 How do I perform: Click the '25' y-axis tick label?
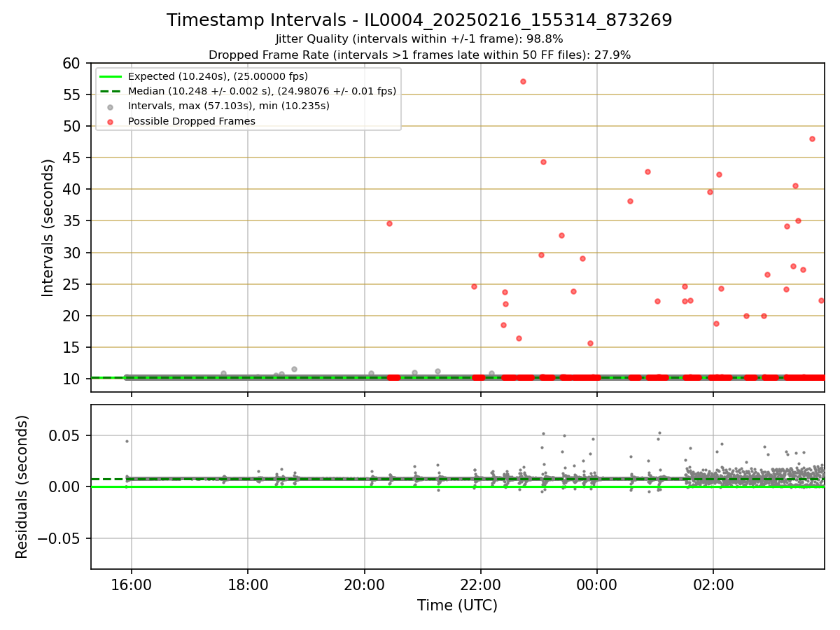click(x=73, y=284)
